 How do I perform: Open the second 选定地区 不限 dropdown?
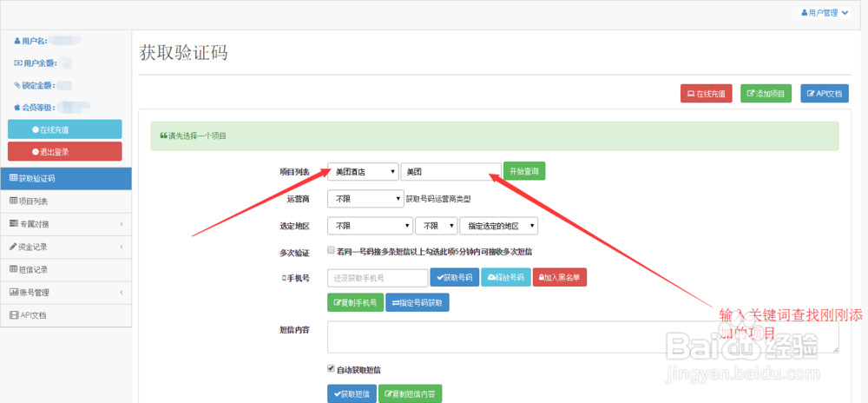point(437,226)
